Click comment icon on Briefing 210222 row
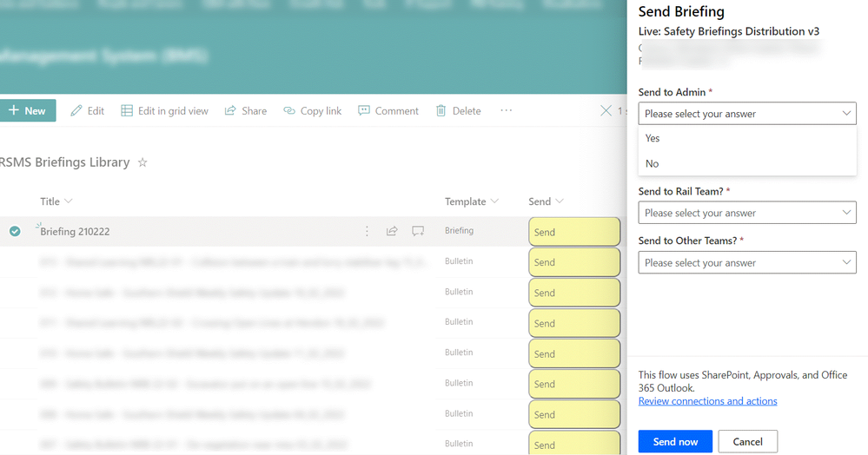The image size is (868, 455). point(418,231)
